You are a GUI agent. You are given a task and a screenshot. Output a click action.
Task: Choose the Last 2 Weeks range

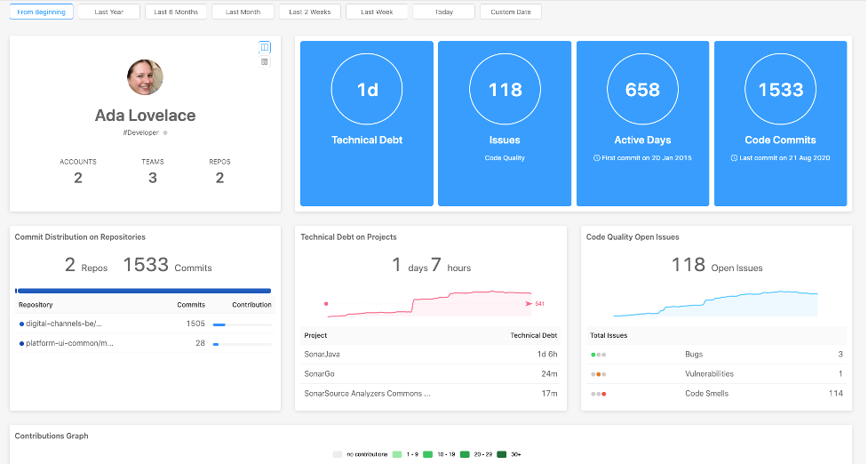tap(309, 12)
